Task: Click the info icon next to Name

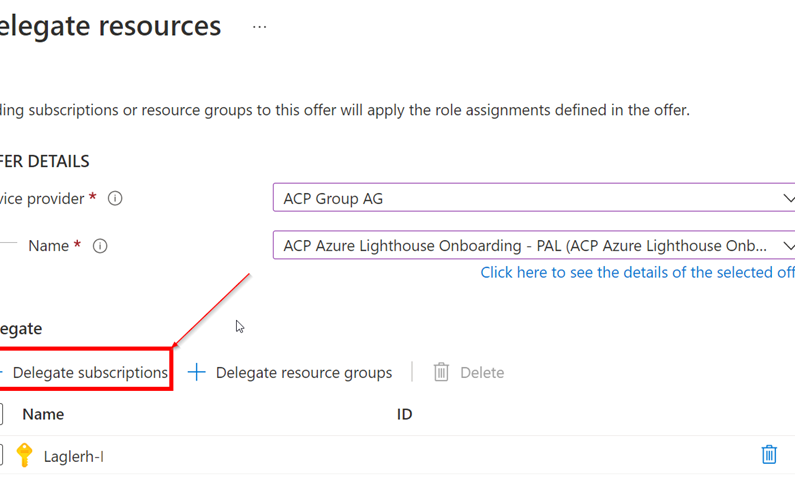Action: 100,246
